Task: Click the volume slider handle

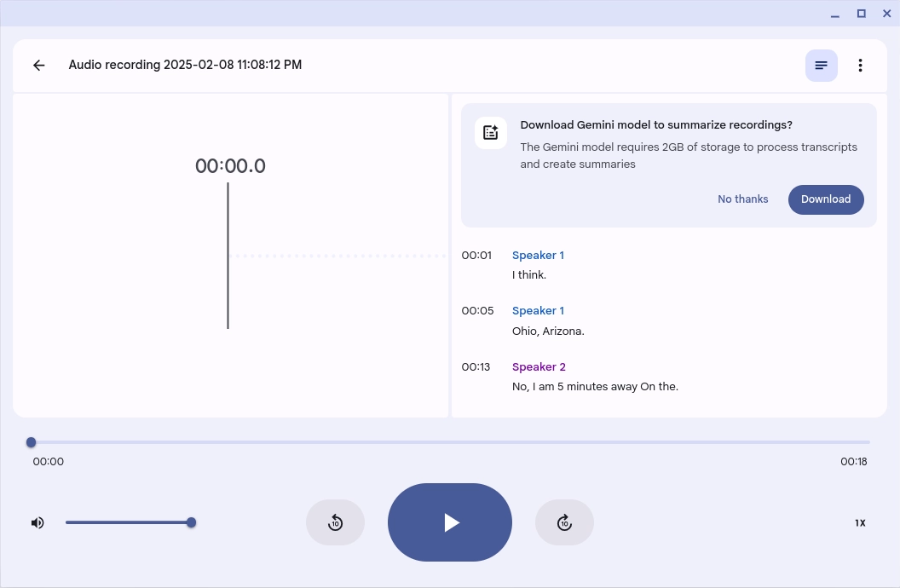Action: point(191,522)
